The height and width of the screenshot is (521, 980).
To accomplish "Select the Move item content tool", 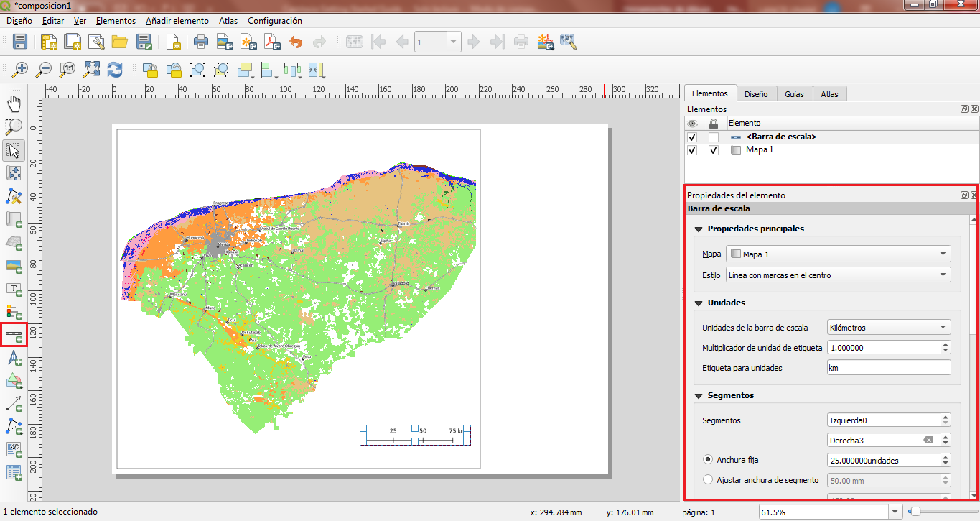I will (x=14, y=173).
